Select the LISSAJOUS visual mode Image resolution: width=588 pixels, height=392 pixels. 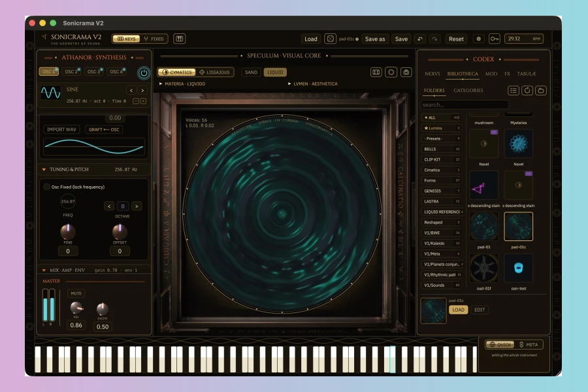tap(214, 72)
